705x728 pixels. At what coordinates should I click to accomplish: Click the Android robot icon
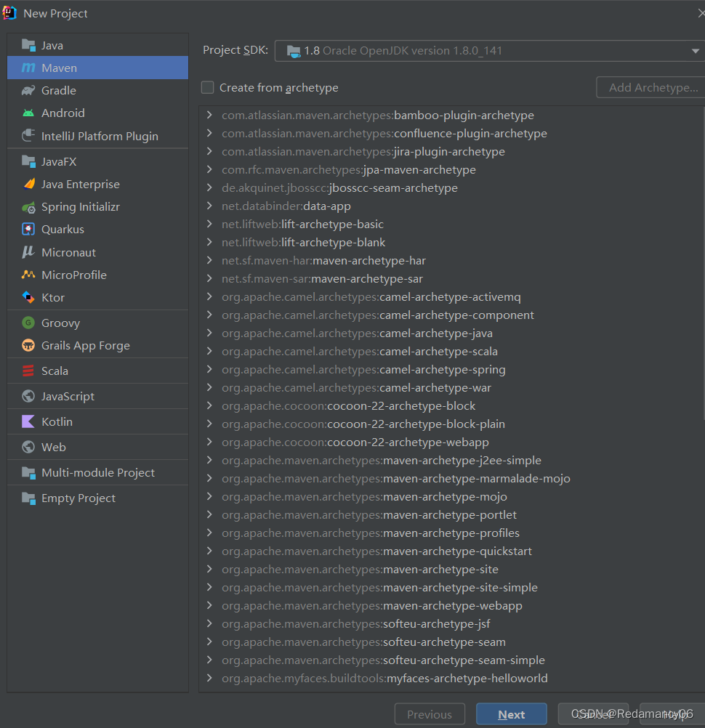(x=28, y=113)
